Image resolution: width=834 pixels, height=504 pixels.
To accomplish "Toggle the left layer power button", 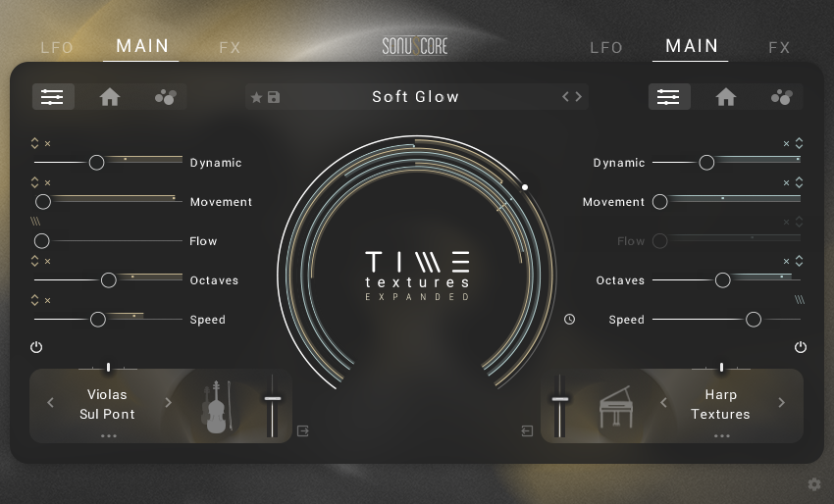I will 36,347.
